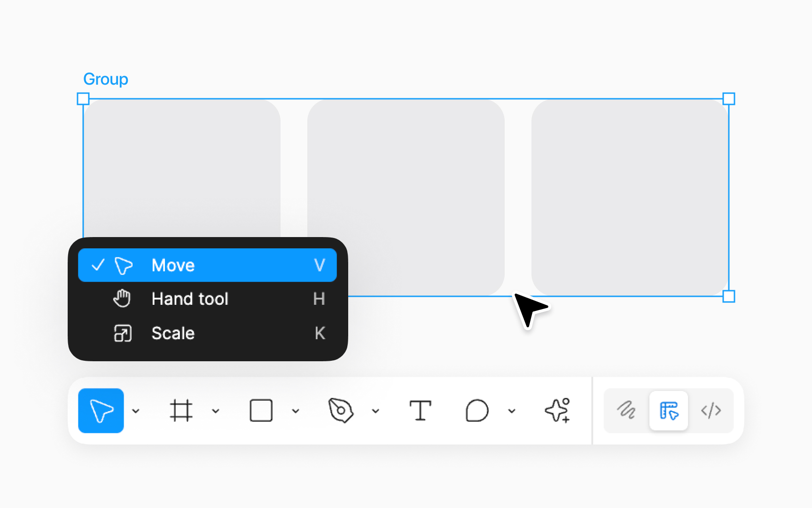This screenshot has width=812, height=508.
Task: Select the Text tool
Action: (x=421, y=410)
